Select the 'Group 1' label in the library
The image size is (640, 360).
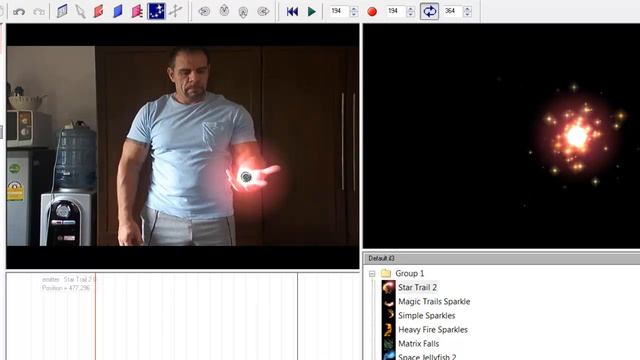[409, 273]
